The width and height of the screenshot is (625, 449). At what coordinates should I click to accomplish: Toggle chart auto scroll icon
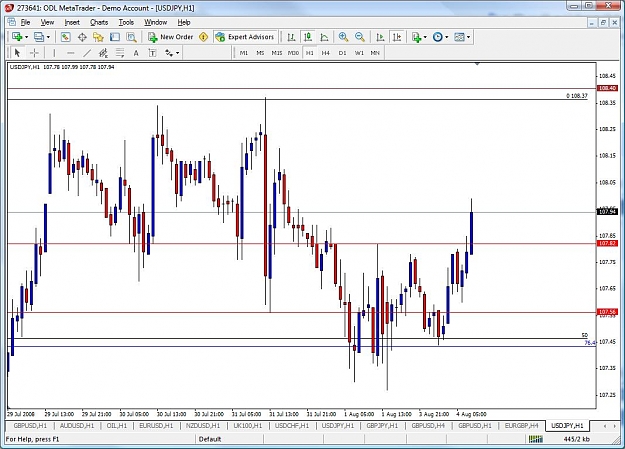point(380,37)
